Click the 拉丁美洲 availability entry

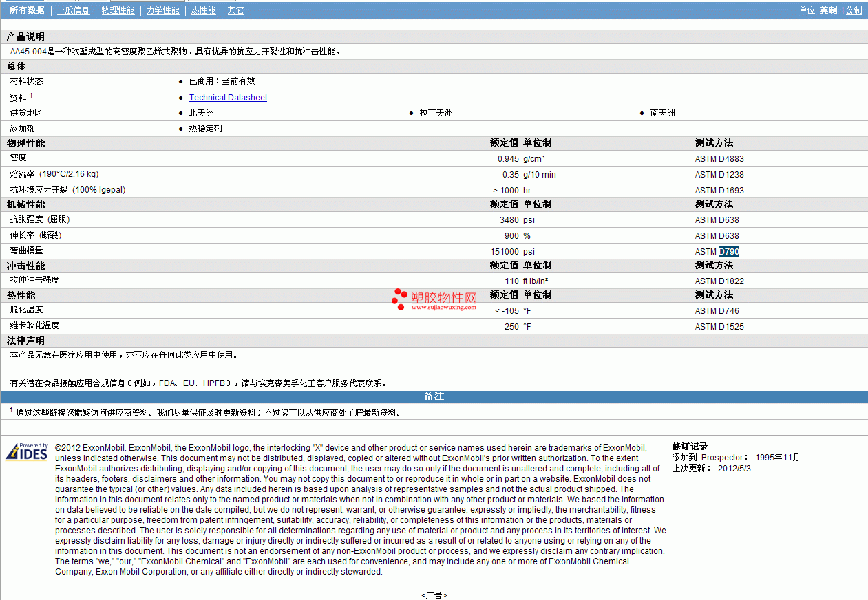pyautogui.click(x=436, y=113)
